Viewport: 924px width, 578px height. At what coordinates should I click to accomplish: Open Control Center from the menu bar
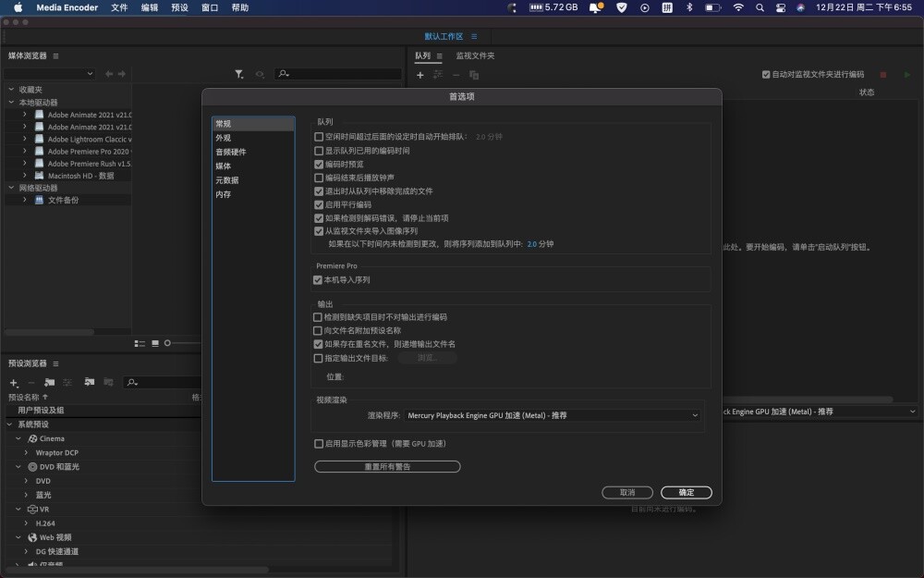click(x=780, y=7)
